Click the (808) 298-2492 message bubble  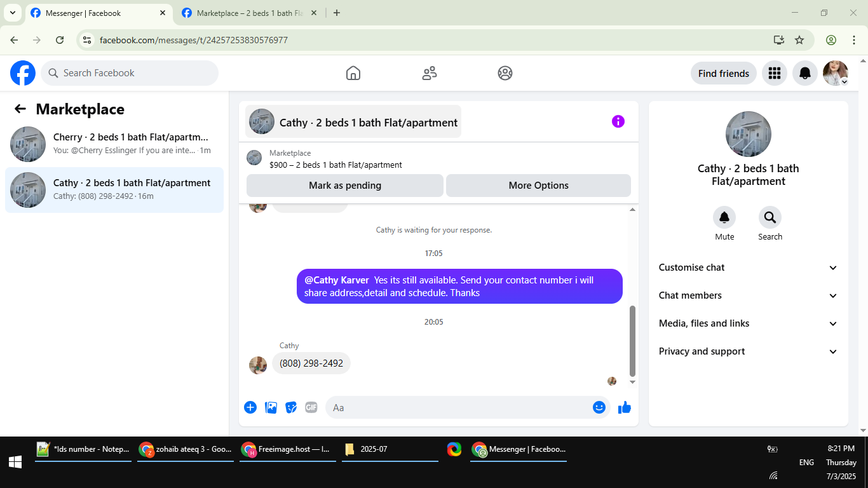[x=311, y=363]
